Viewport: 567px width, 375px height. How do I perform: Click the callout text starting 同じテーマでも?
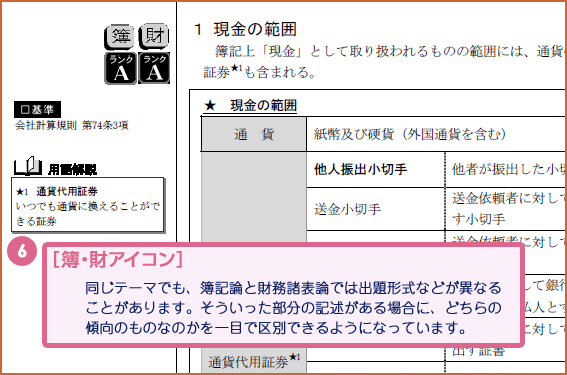click(x=293, y=308)
